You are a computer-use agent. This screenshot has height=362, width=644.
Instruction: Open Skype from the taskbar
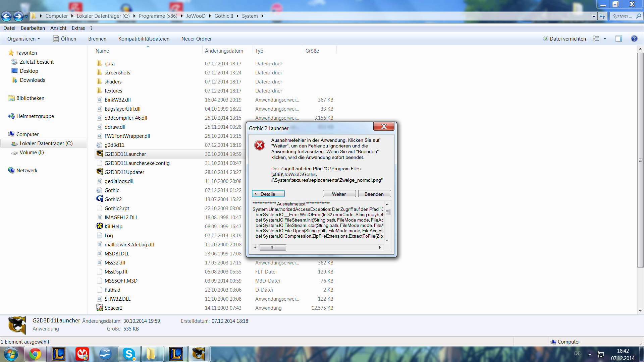129,354
